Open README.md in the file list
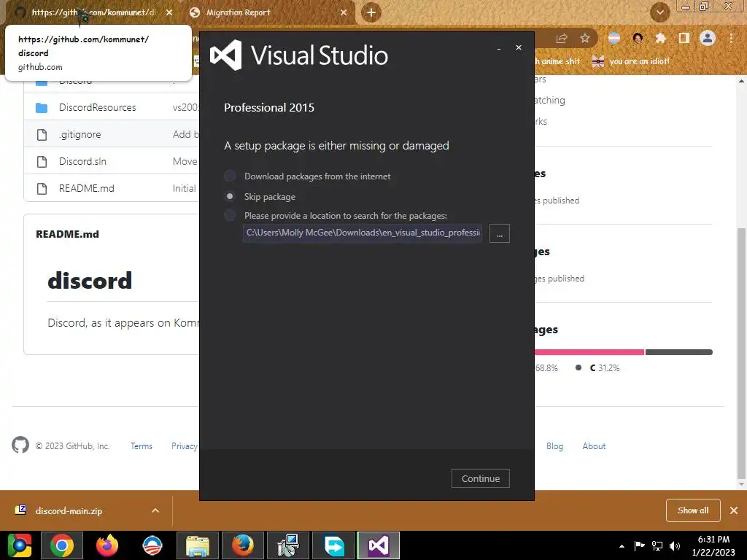 87,189
